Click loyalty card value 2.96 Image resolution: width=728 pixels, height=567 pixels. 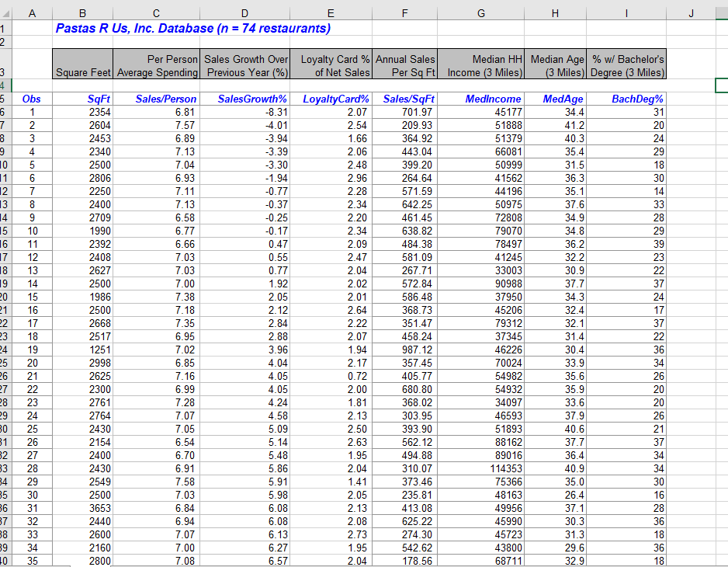pyautogui.click(x=331, y=178)
